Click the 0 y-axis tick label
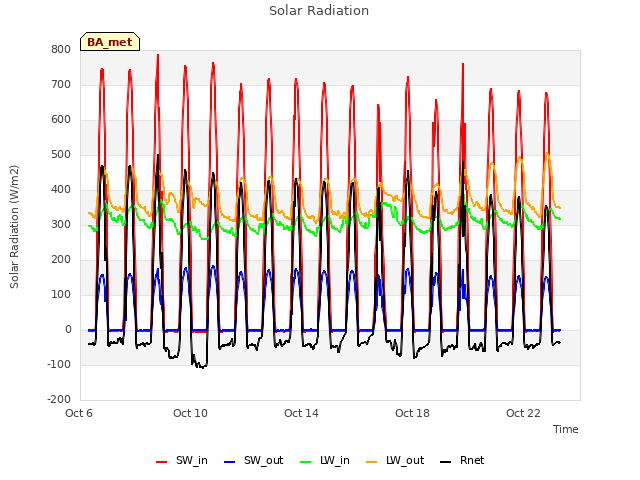Screen dimensions: 640x480 coord(68,330)
